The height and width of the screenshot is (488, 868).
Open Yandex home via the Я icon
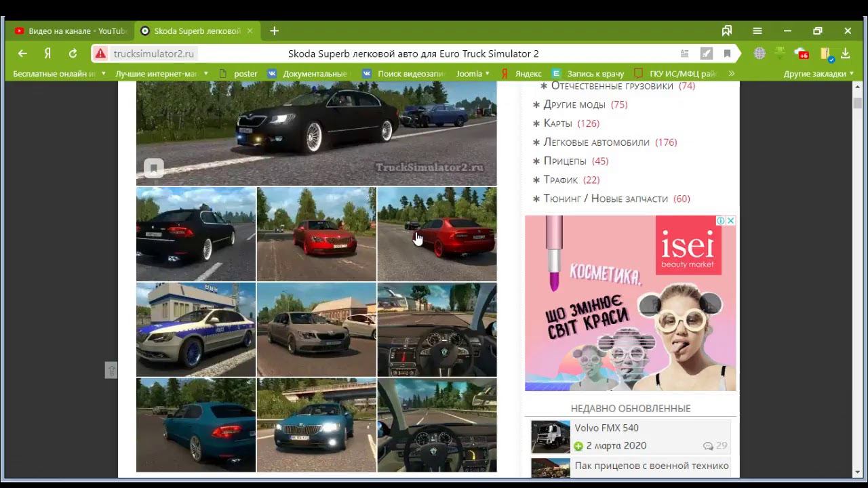[47, 54]
